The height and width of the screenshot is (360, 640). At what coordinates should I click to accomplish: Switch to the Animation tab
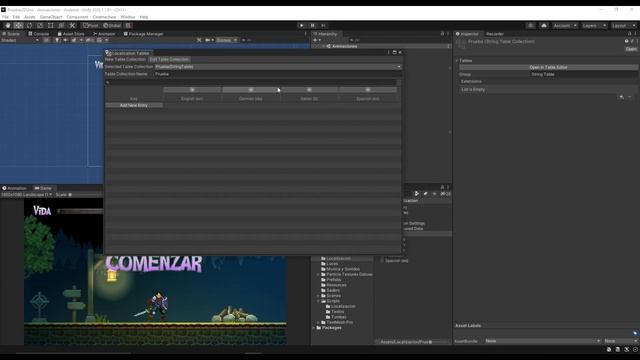click(14, 188)
